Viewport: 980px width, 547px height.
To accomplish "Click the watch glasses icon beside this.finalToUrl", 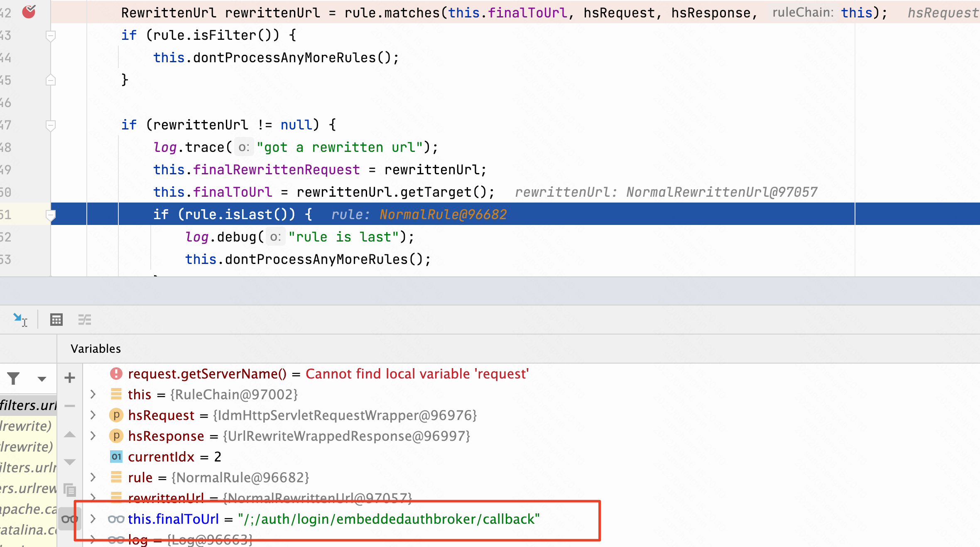I will coord(116,519).
